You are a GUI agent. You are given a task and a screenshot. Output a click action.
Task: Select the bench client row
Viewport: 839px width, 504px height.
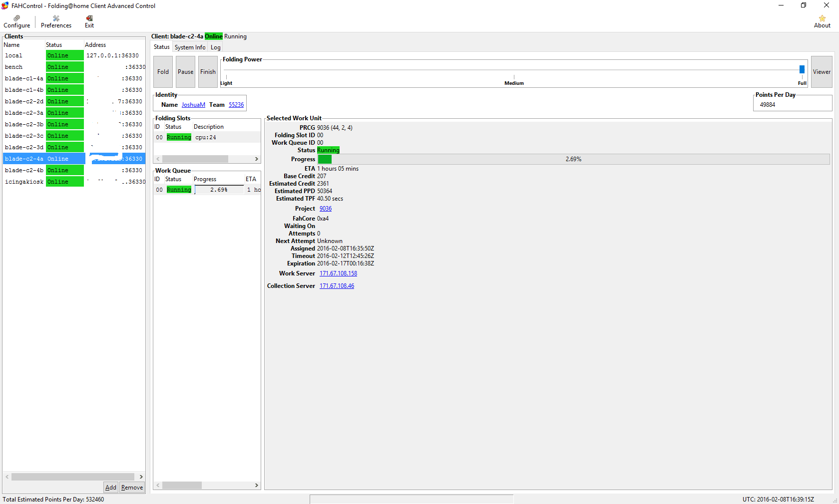74,67
